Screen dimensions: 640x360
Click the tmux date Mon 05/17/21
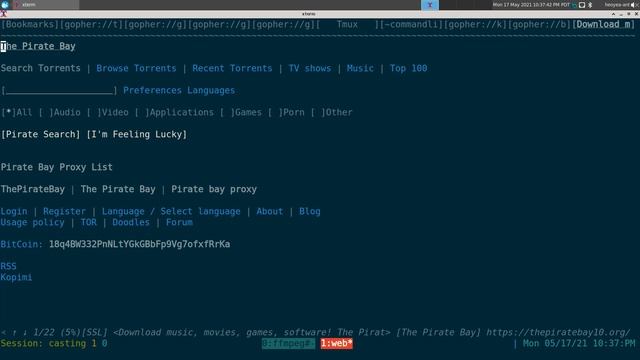555,344
